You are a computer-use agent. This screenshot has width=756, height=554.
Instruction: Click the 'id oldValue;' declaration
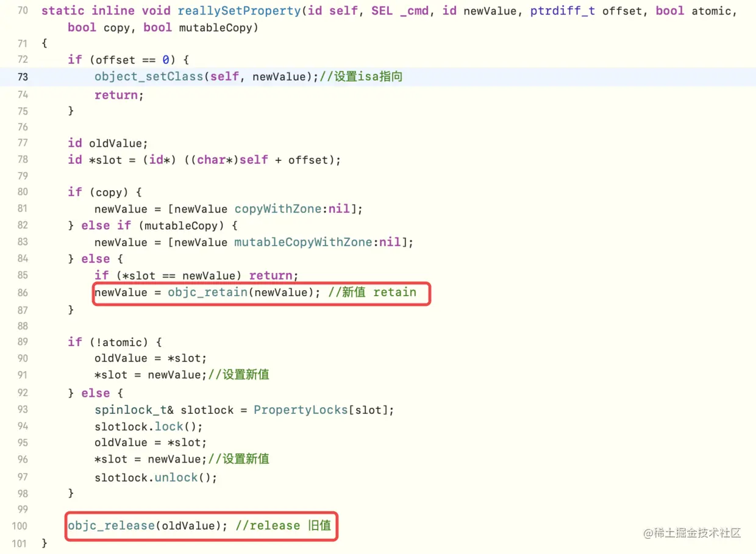[x=108, y=143]
